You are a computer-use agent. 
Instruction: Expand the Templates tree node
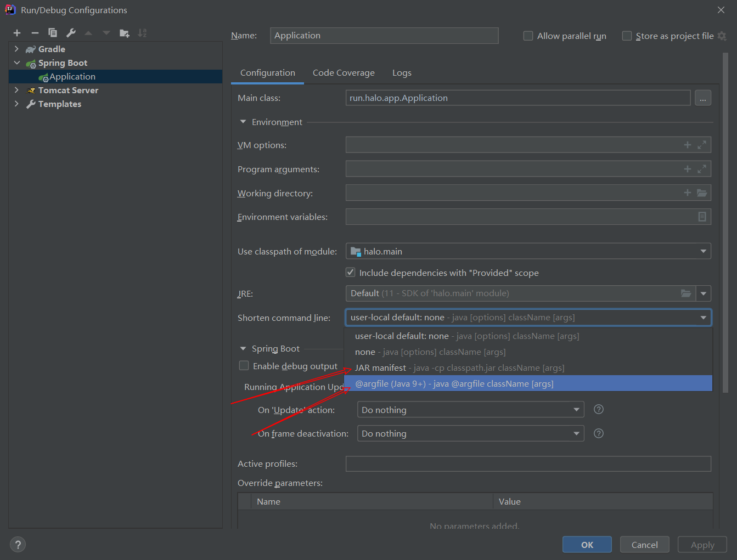(16, 104)
